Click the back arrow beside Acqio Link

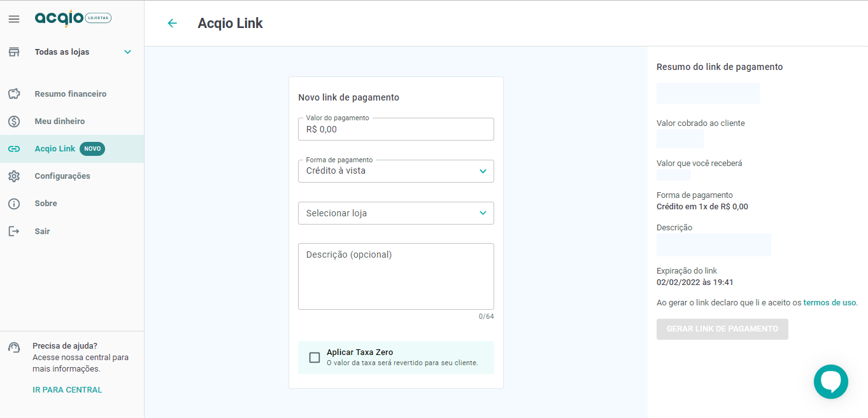[x=172, y=24]
